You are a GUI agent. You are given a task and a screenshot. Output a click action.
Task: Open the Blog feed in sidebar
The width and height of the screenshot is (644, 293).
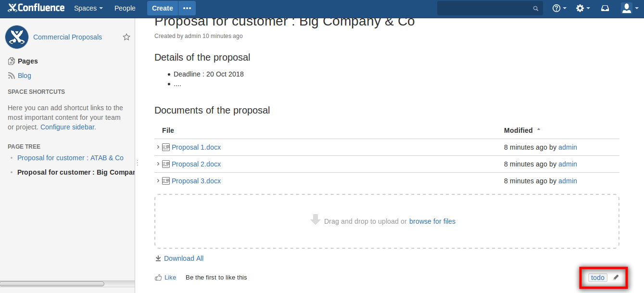point(24,76)
